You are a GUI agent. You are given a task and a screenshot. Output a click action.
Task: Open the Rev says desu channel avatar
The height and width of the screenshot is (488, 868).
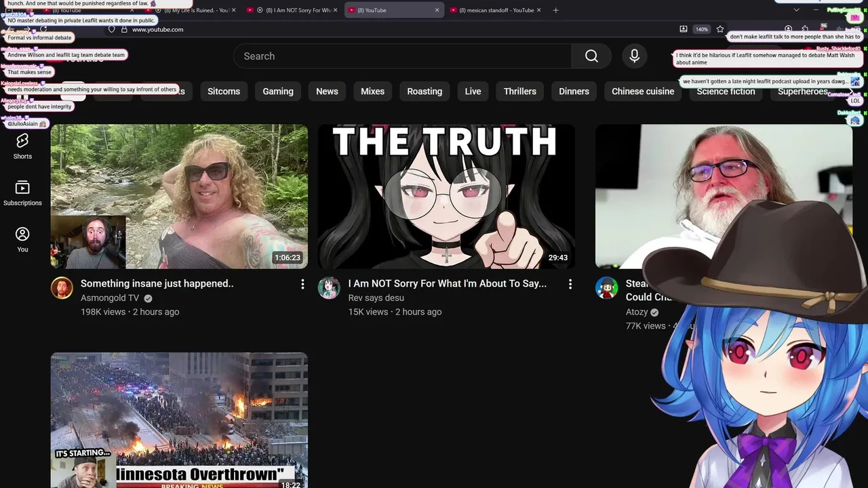(x=329, y=288)
